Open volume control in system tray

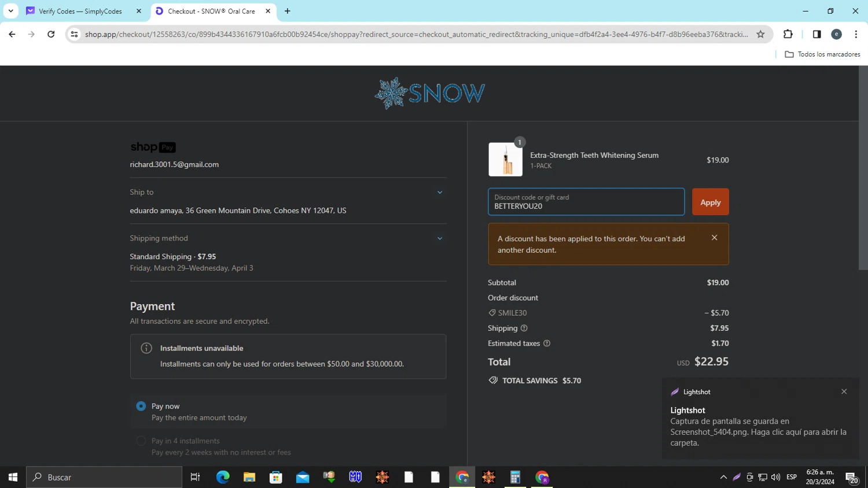(x=776, y=477)
